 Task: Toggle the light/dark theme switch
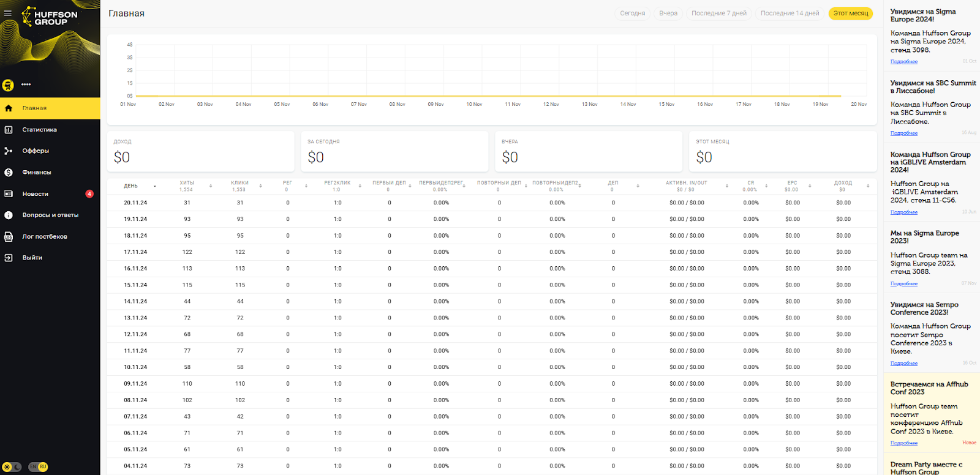(x=12, y=467)
